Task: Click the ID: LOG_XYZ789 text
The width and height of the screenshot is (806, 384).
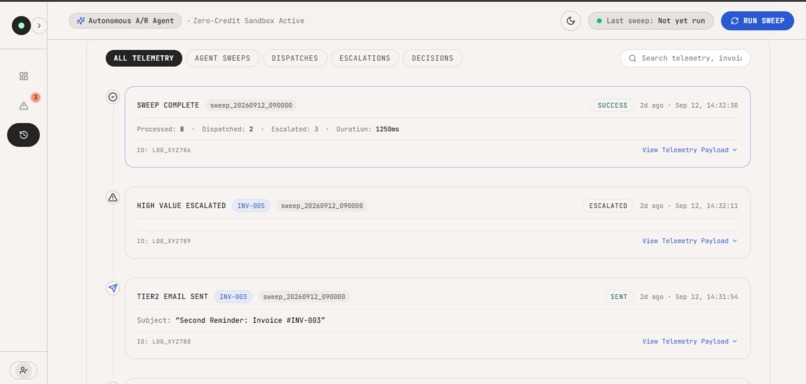Action: [163, 241]
